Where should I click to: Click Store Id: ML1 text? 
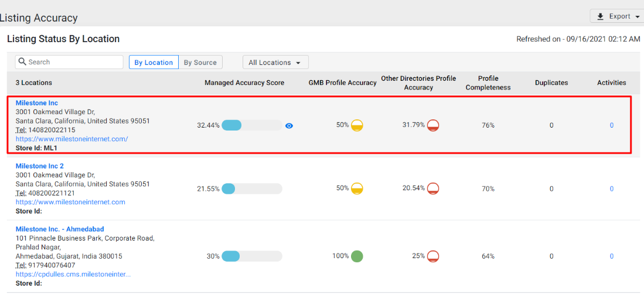[x=36, y=148]
